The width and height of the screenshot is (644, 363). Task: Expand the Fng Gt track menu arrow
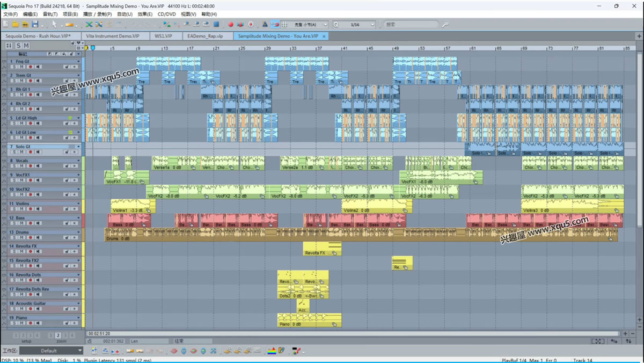tap(78, 61)
